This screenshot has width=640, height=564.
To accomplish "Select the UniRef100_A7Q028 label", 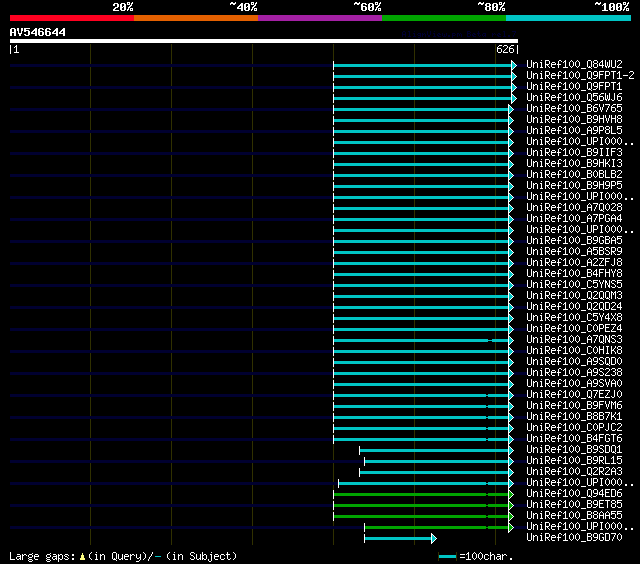I will click(574, 208).
